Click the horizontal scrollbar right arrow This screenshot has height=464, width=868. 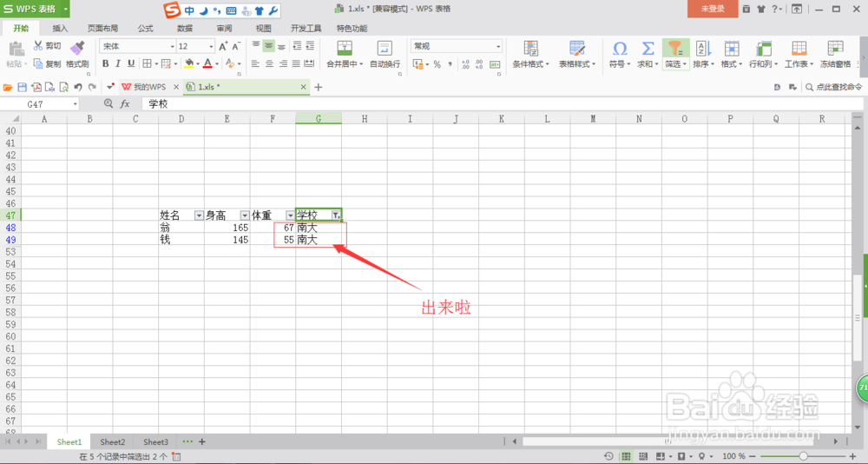[836, 441]
